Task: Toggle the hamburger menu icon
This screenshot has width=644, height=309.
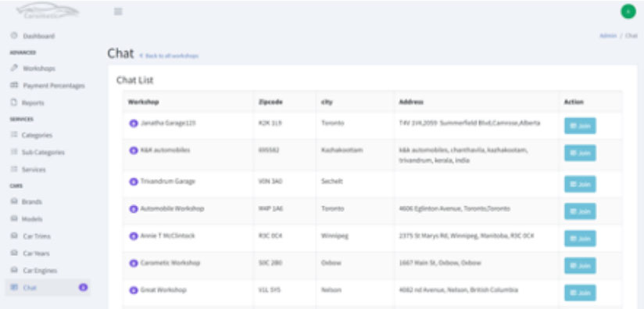Action: [118, 12]
